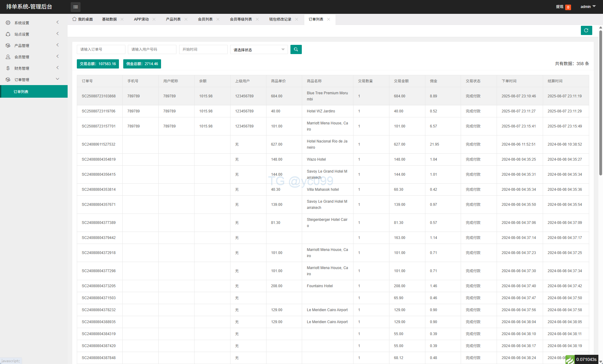Click the green refresh icon button
This screenshot has width=603, height=364.
pos(586,30)
